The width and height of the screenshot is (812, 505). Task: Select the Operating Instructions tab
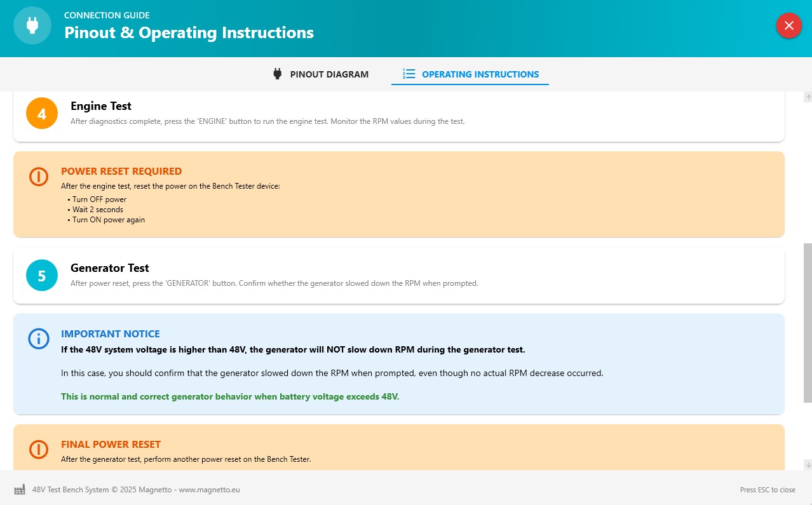pyautogui.click(x=470, y=74)
